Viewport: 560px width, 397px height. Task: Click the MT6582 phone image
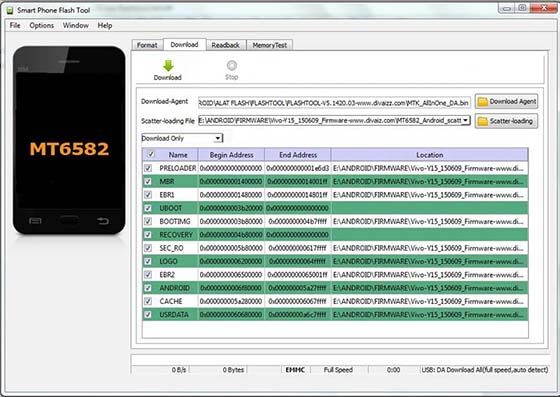(69, 140)
